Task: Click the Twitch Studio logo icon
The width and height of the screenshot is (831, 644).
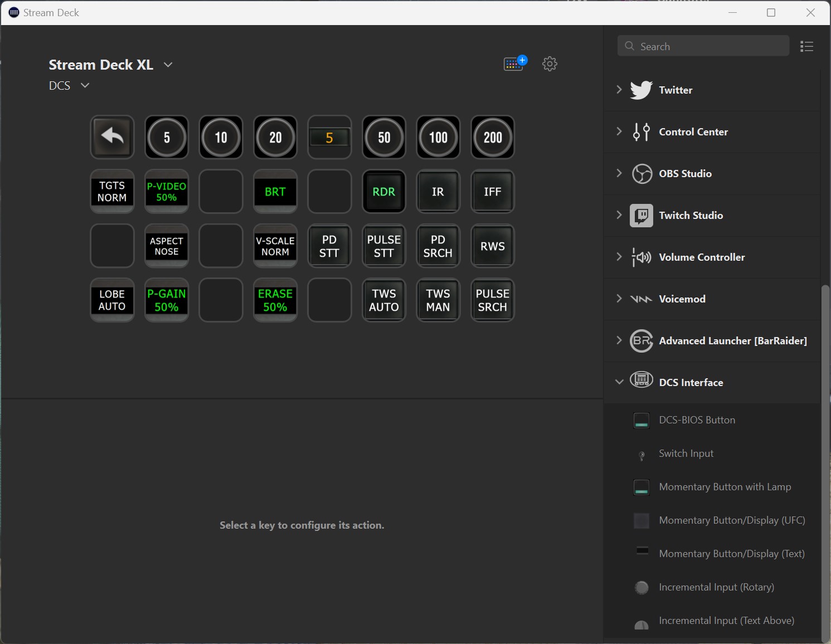Action: coord(642,215)
